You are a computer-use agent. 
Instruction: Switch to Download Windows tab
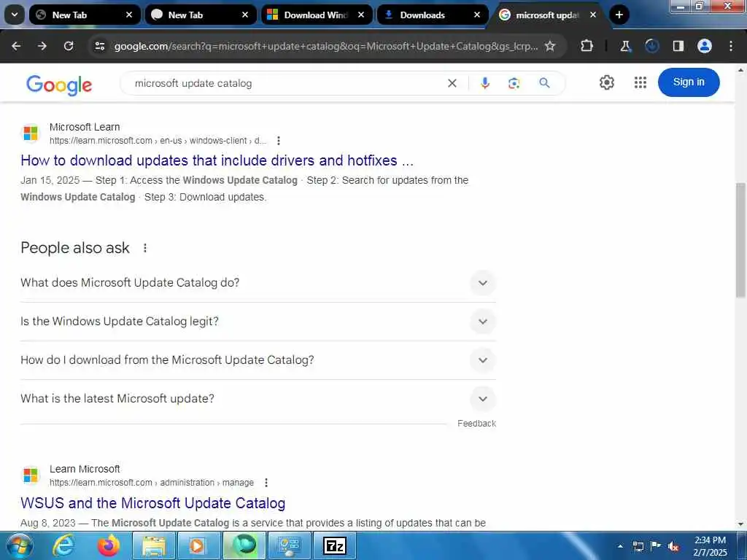317,15
